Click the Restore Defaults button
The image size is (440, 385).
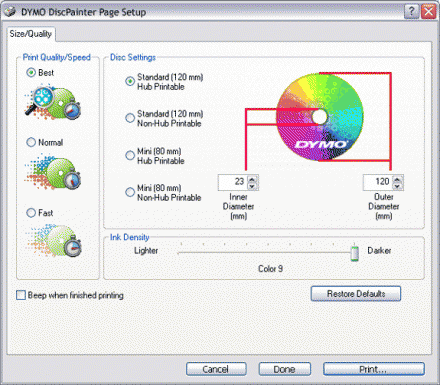click(356, 294)
